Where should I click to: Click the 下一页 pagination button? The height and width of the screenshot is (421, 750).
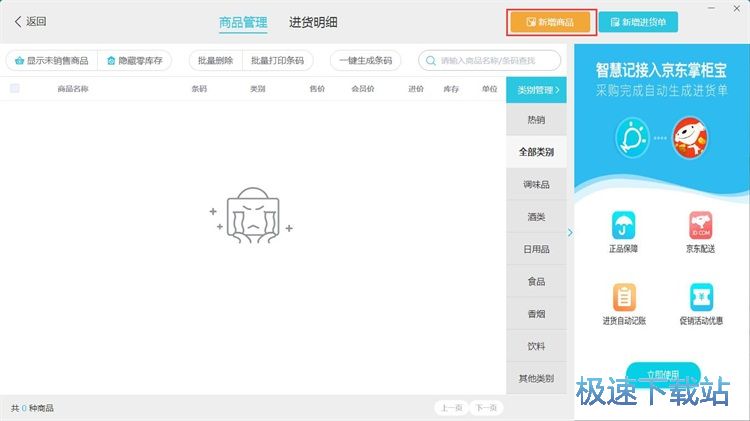pos(486,408)
